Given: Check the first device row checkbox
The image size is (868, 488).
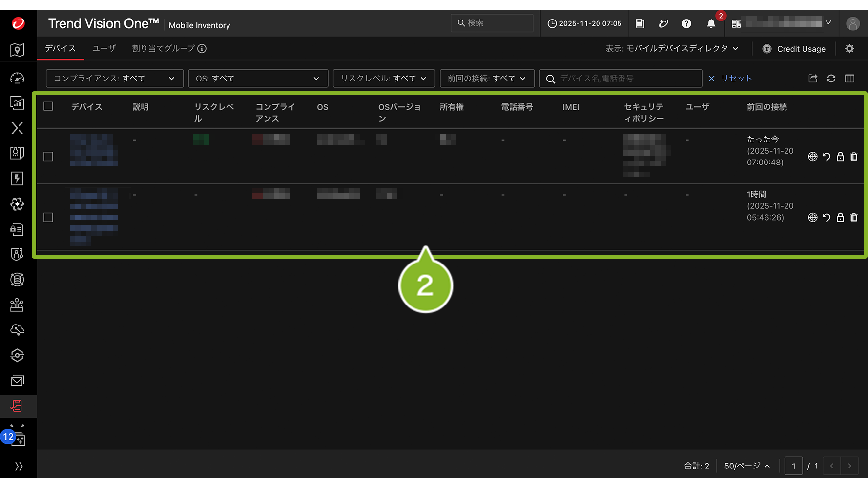Looking at the screenshot, I should pyautogui.click(x=48, y=157).
